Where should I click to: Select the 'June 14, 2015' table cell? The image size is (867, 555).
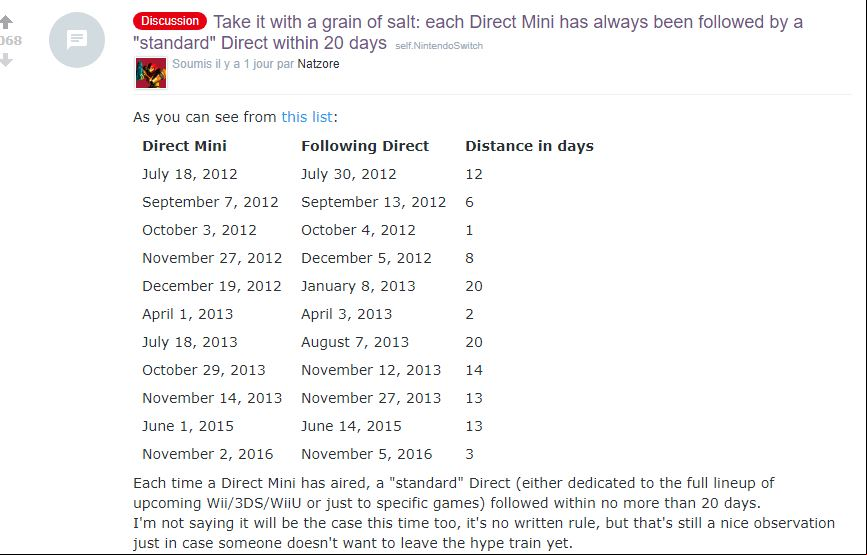pos(351,426)
